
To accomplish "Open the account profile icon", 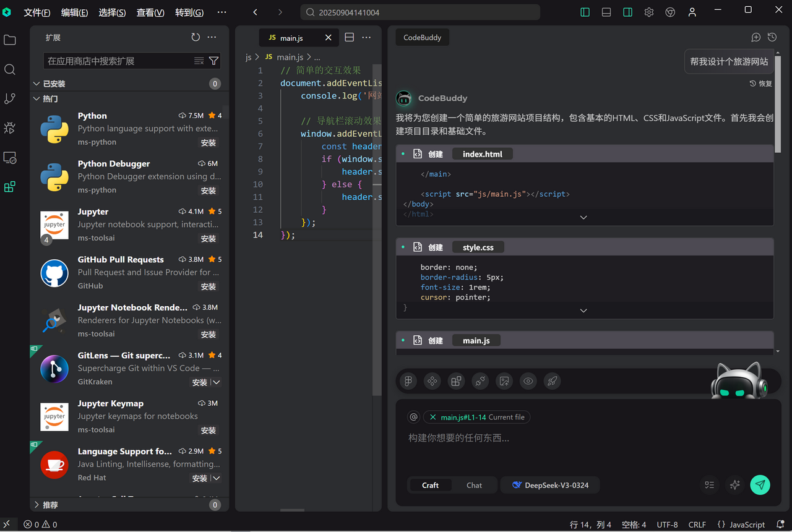I will coord(692,12).
